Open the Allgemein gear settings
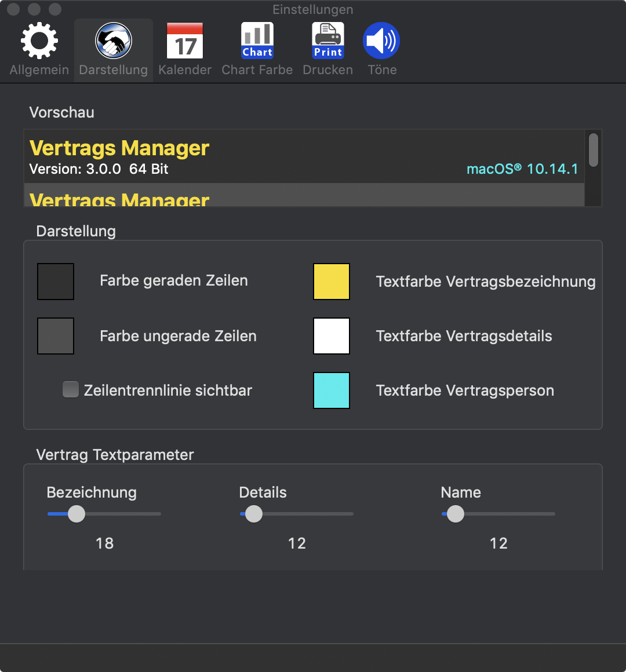This screenshot has height=672, width=626. click(39, 41)
